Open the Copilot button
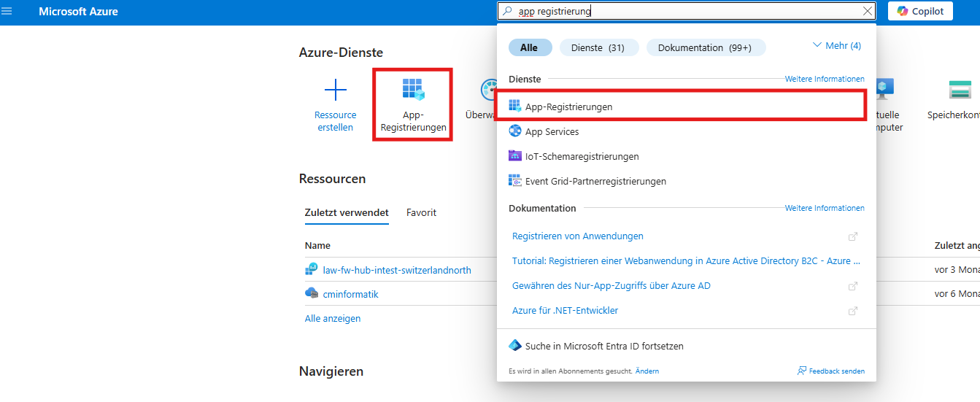This screenshot has width=980, height=402. coord(920,11)
